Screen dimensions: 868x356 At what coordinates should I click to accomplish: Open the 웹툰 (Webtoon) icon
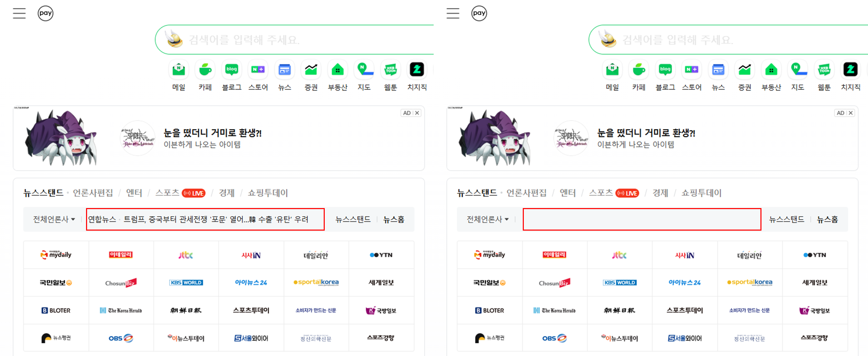(390, 69)
